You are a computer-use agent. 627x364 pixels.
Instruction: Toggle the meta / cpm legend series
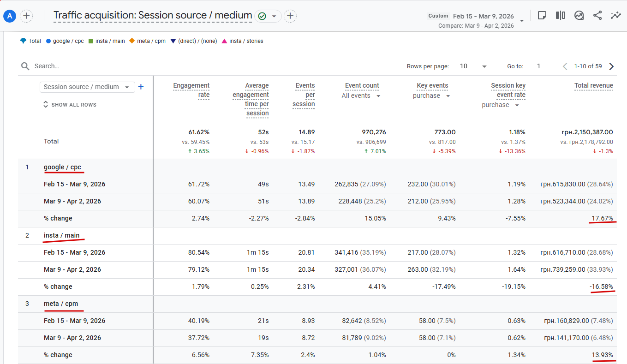click(147, 41)
